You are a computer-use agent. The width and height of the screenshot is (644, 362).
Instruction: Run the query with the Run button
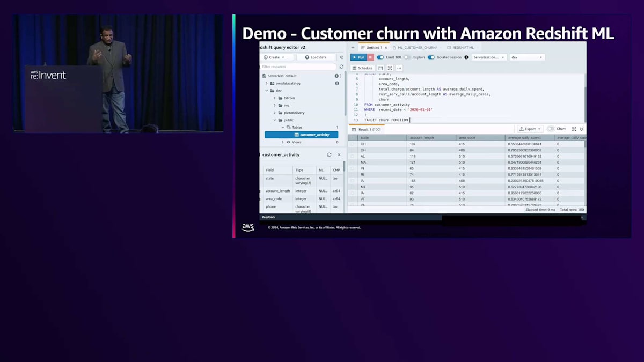[x=358, y=57]
